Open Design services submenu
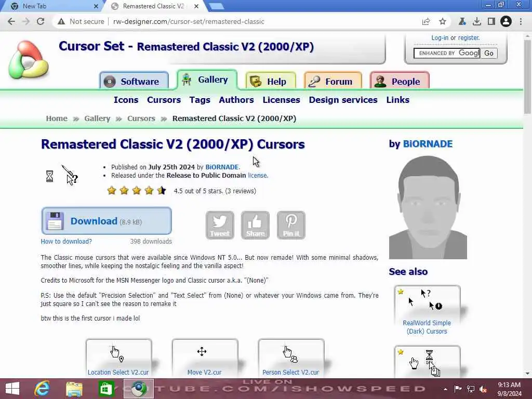532x399 pixels. click(343, 100)
